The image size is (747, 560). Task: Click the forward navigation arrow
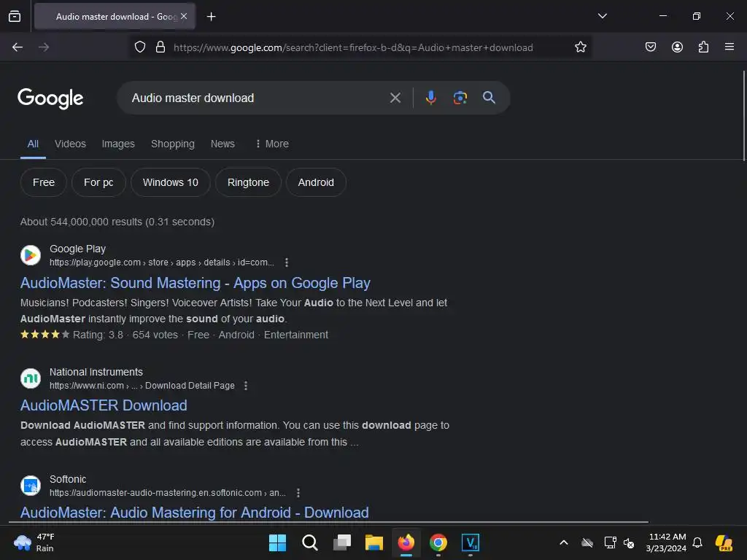pos(44,47)
